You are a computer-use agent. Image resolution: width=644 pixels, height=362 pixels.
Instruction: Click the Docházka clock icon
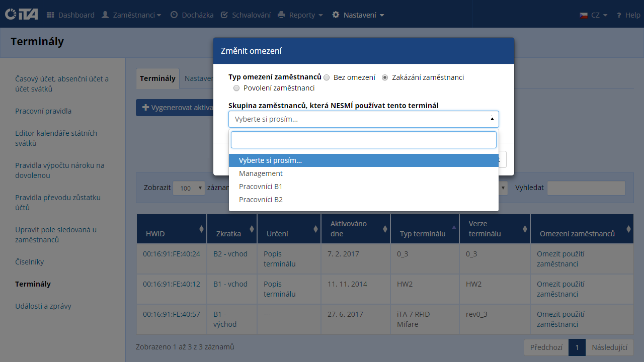pos(174,15)
